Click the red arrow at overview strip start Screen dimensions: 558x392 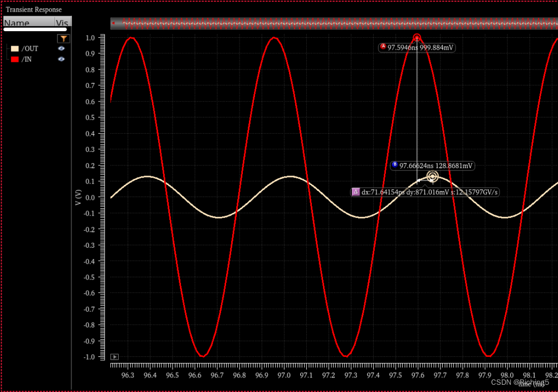pos(113,23)
